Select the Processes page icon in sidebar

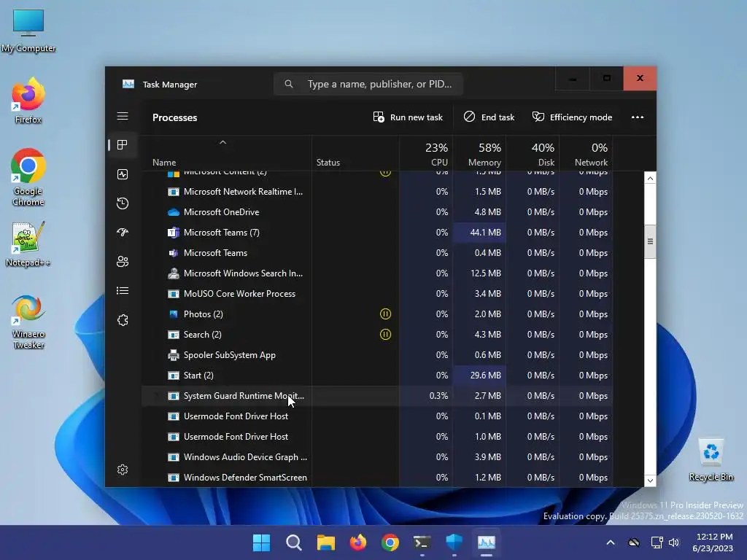(123, 145)
